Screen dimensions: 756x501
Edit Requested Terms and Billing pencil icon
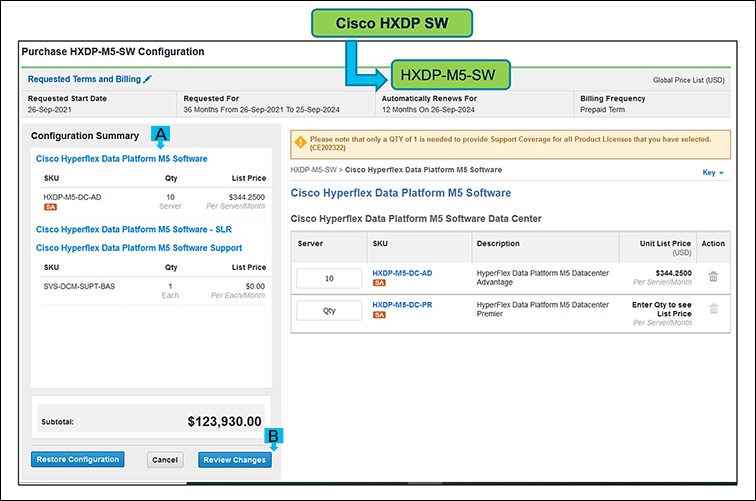[148, 79]
